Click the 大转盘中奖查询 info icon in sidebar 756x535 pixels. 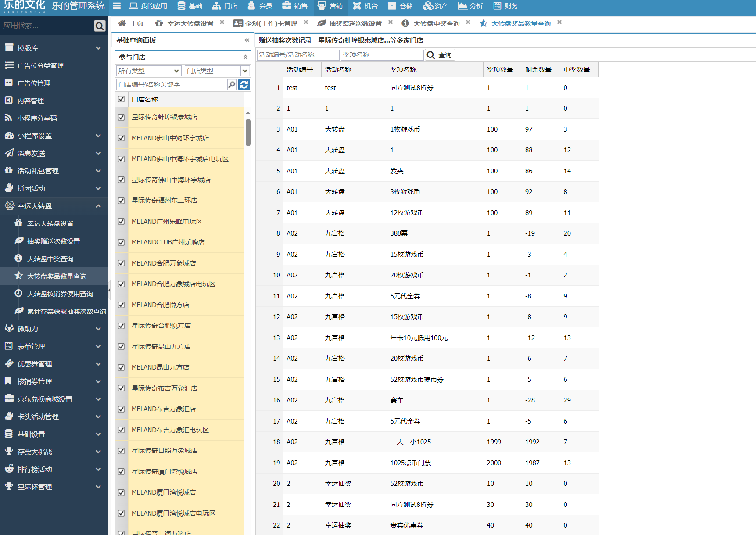click(18, 258)
